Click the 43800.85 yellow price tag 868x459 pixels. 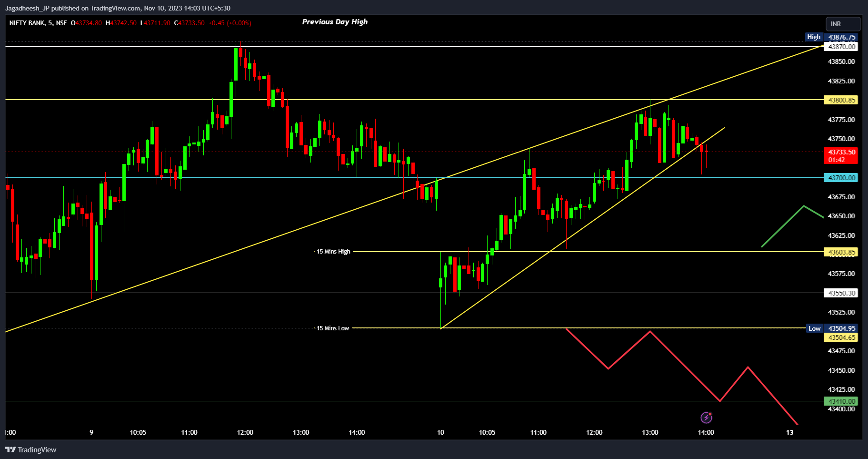tap(841, 100)
